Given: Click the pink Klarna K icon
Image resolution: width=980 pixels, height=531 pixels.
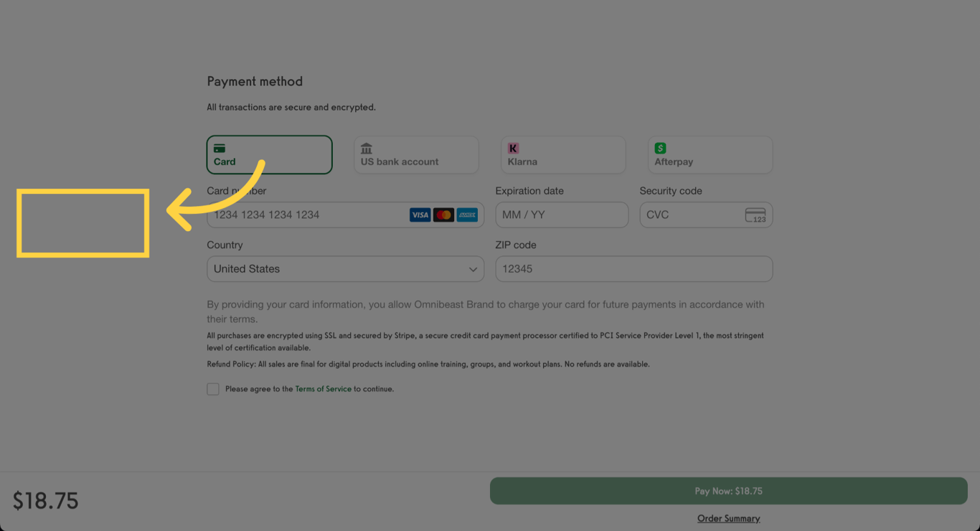Looking at the screenshot, I should click(513, 148).
